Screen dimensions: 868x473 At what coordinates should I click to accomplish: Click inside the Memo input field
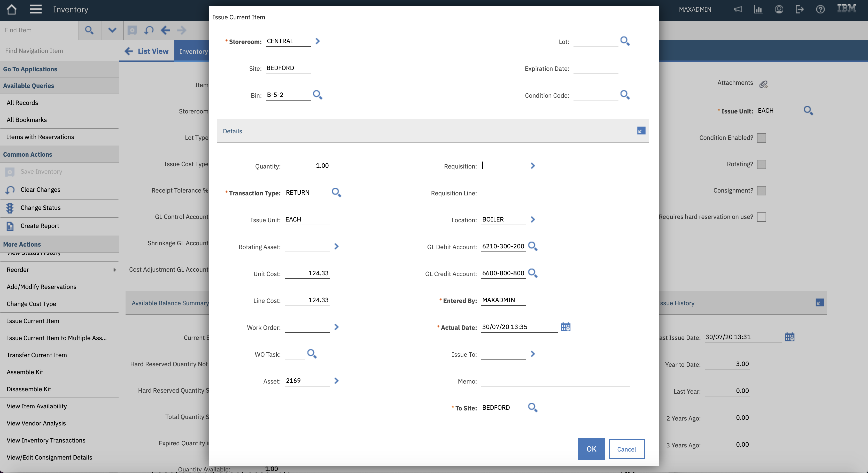pyautogui.click(x=555, y=381)
